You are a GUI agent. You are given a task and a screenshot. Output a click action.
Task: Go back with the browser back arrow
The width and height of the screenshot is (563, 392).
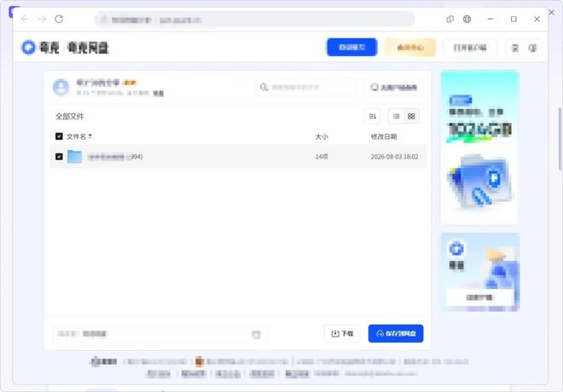pos(25,19)
